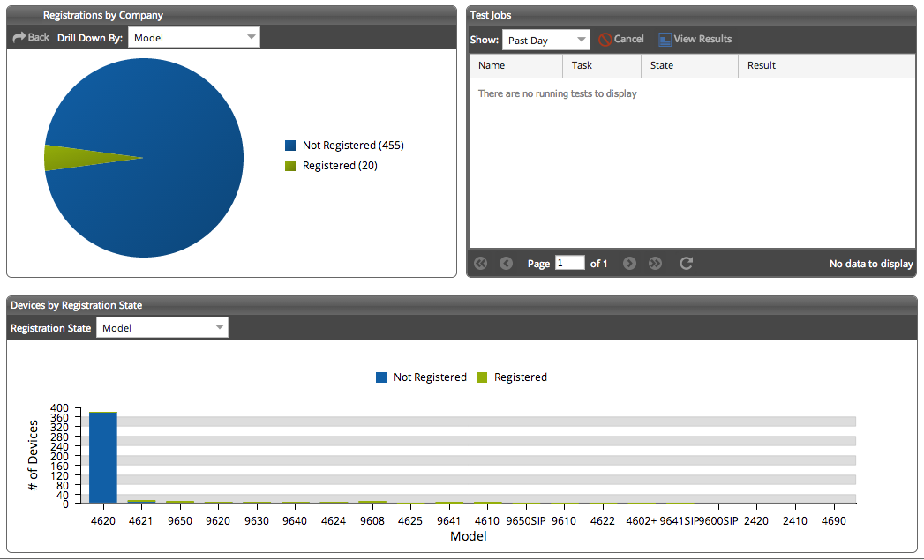Go to next page of test jobs

tap(629, 264)
